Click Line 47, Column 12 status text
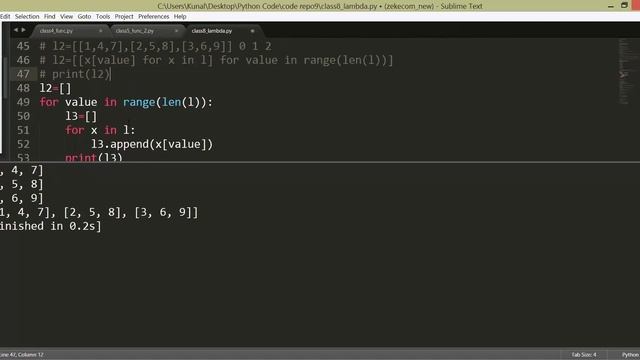 point(22,355)
